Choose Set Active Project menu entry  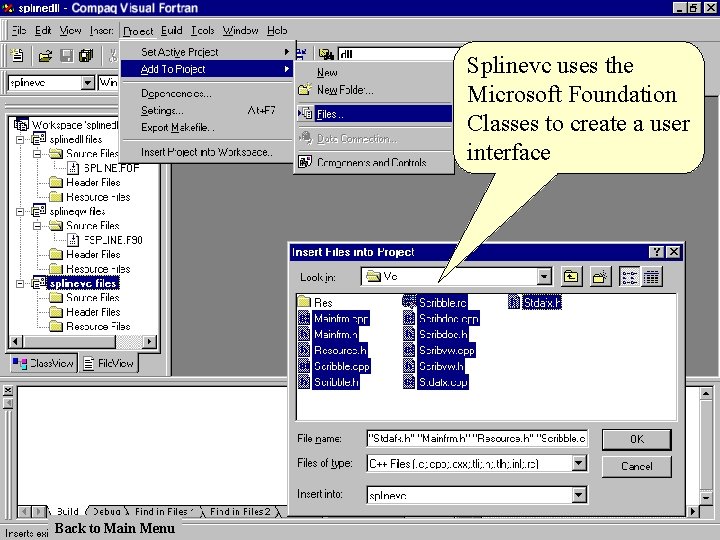(207, 52)
